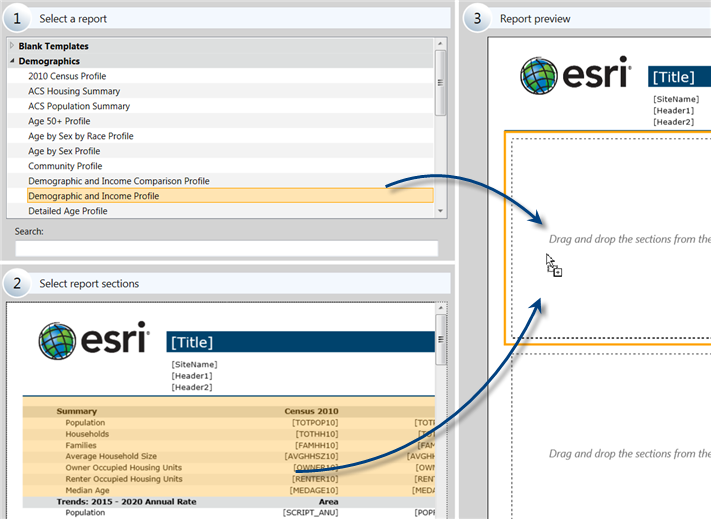The image size is (711, 519).
Task: Select the 2010 Census Profile report
Action: click(x=67, y=76)
